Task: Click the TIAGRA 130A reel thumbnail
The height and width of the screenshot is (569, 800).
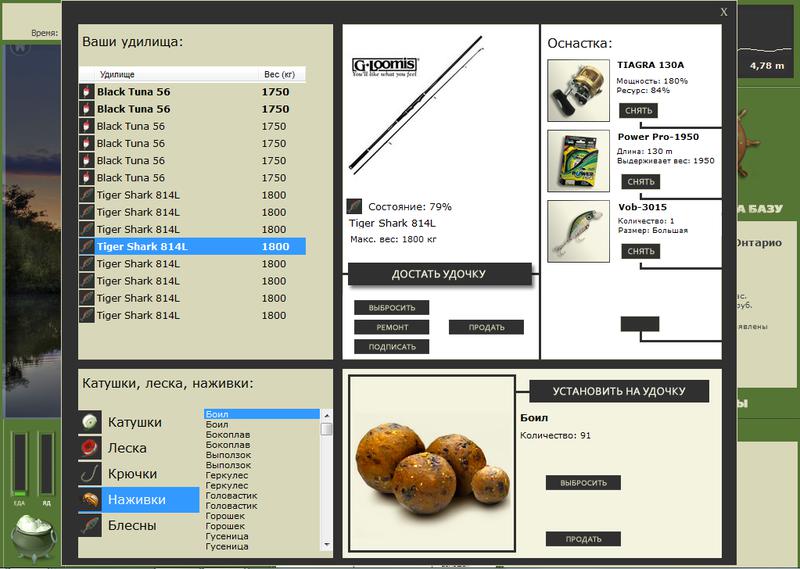Action: tap(579, 90)
